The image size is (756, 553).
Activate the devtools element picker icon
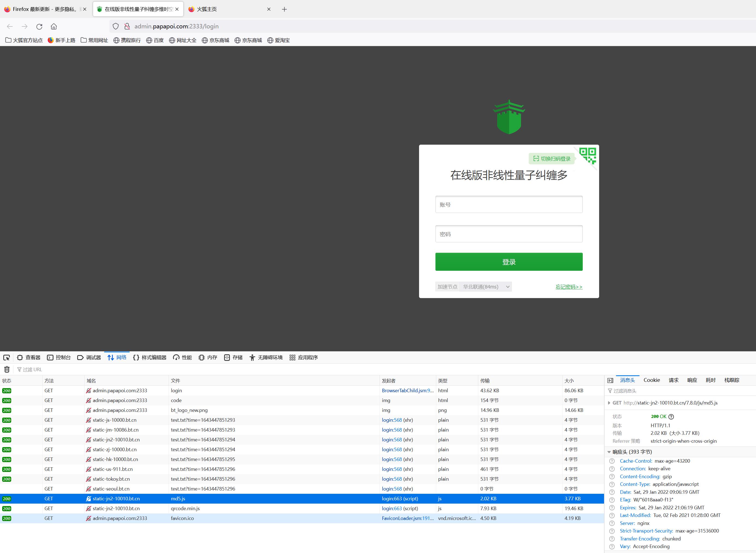(x=7, y=358)
